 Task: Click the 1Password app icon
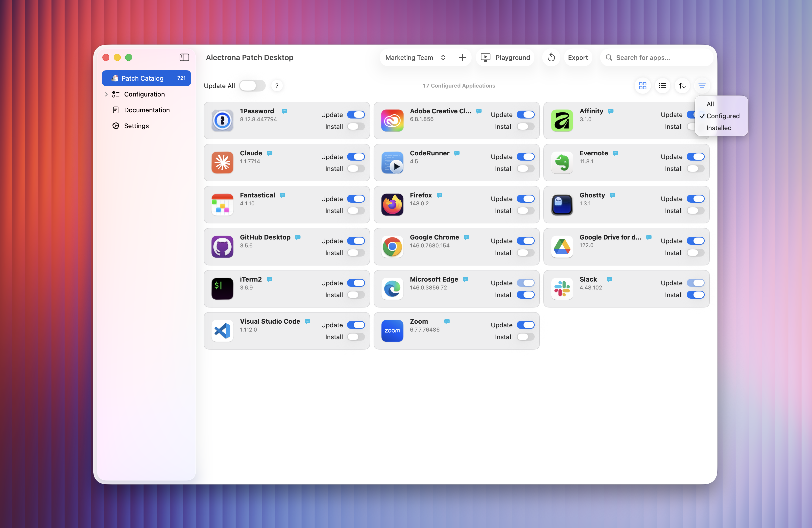click(222, 120)
